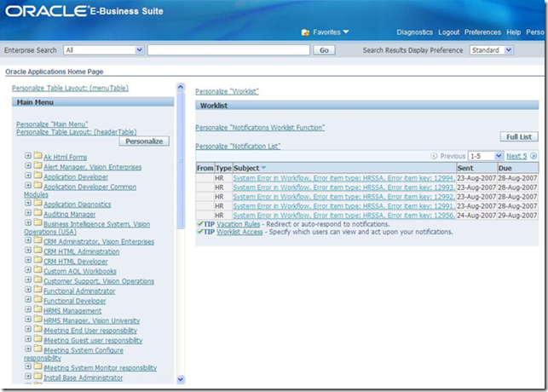Screen dimensions: 548x392
Task: Expand the HRMS Manager, Vision University node
Action: [28, 319]
